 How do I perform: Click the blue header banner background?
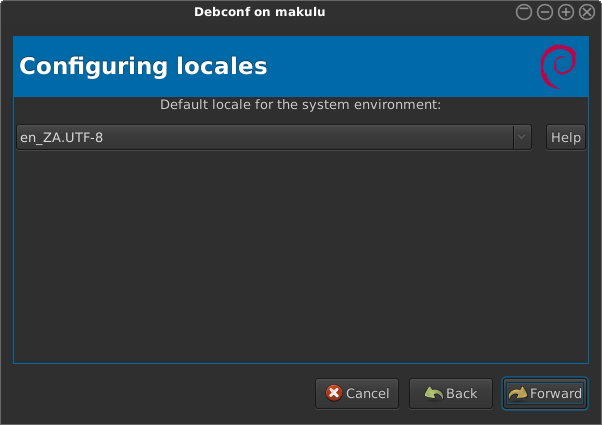[x=400, y=67]
